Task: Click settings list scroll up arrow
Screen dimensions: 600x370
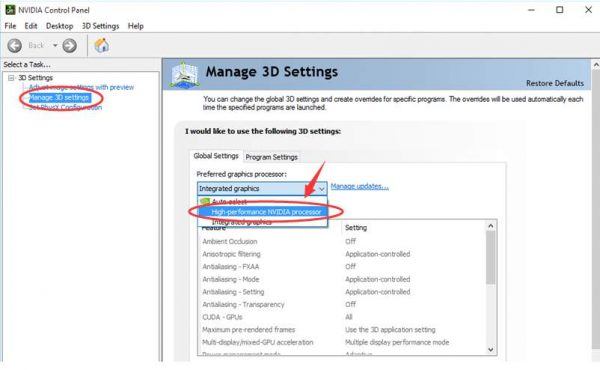Action: pos(491,226)
